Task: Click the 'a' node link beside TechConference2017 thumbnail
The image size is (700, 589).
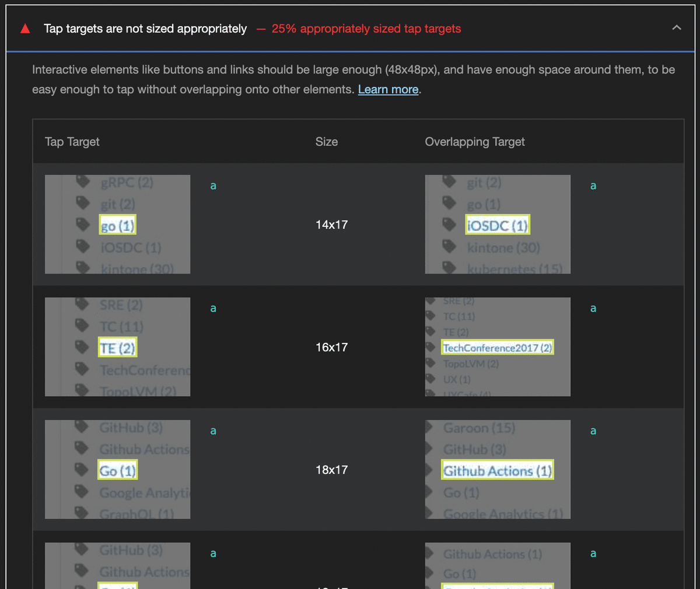Action: point(593,308)
